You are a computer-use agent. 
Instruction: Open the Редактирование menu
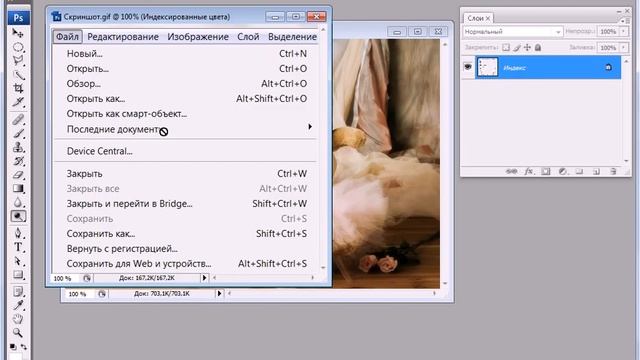coord(123,37)
